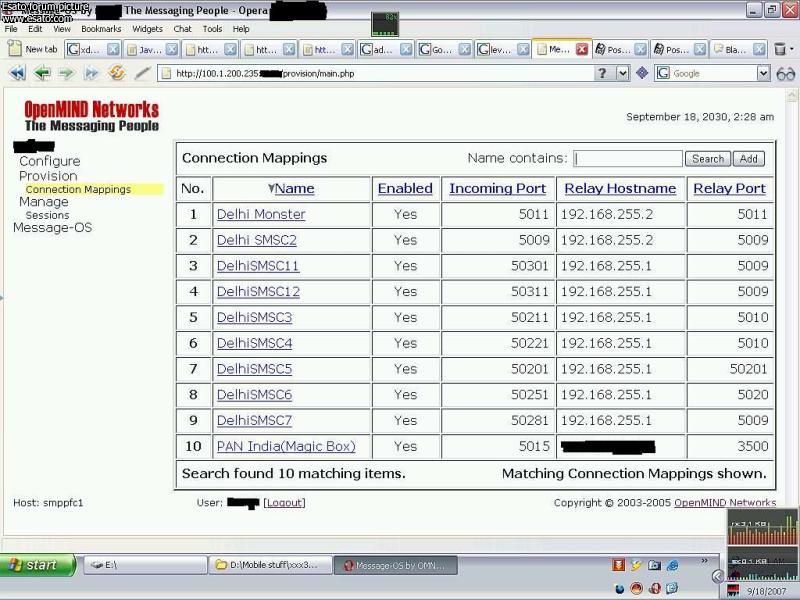Click the Windows Start button
800x600 pixels.
(x=37, y=565)
